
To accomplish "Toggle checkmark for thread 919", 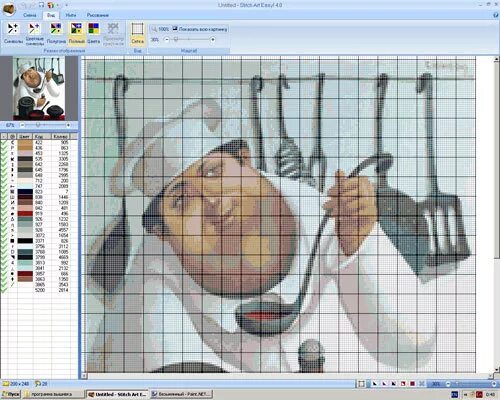I will [x=4, y=213].
